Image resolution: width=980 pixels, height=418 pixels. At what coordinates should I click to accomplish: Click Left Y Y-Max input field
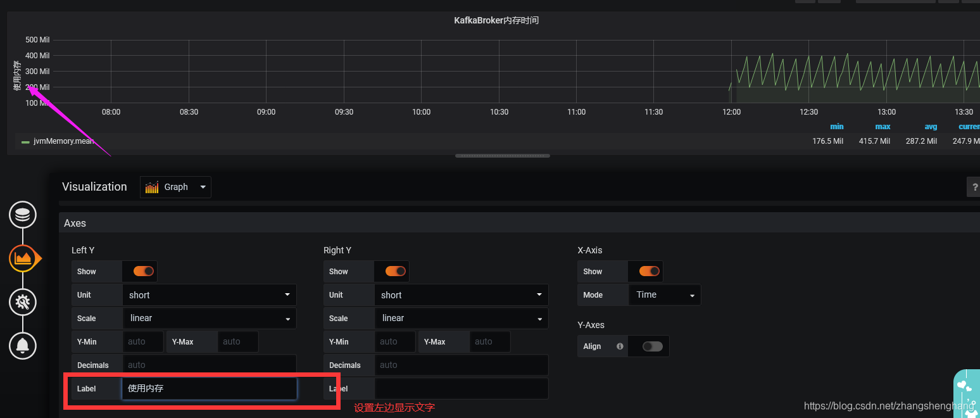click(238, 341)
